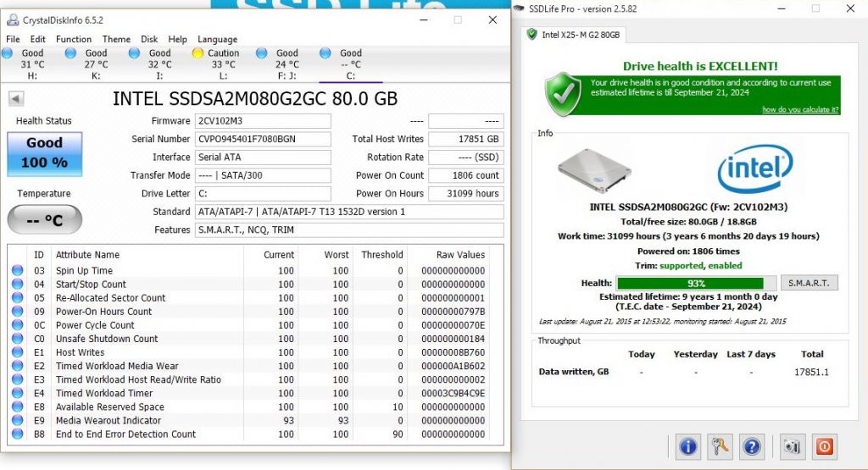Click the Raw Values column header

coord(460,255)
